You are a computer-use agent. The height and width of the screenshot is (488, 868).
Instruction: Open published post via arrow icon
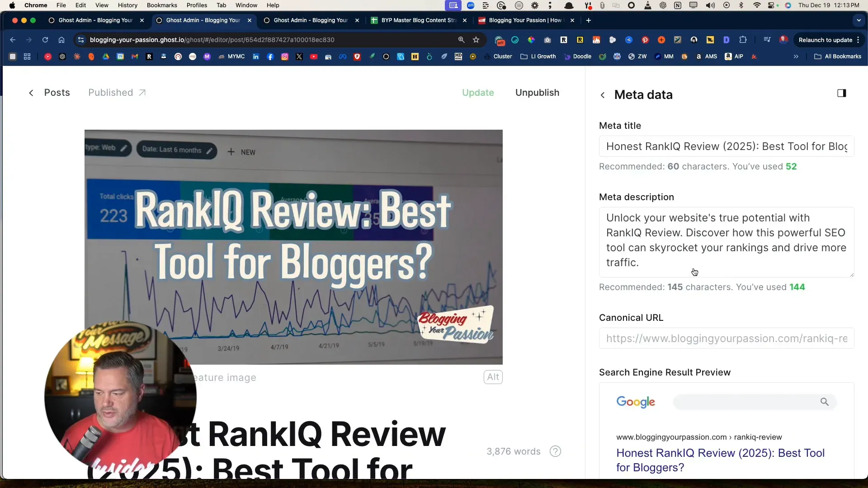(x=142, y=93)
